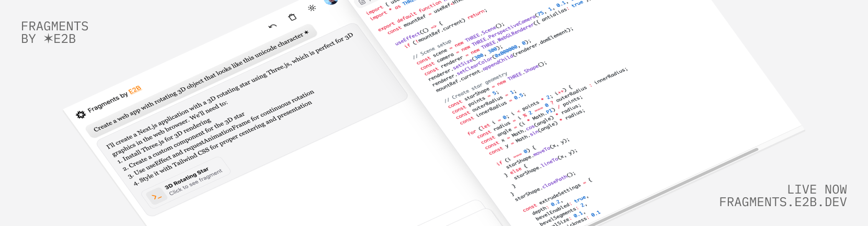Select the user message about rotating 3D object
868x226 pixels.
click(x=202, y=82)
